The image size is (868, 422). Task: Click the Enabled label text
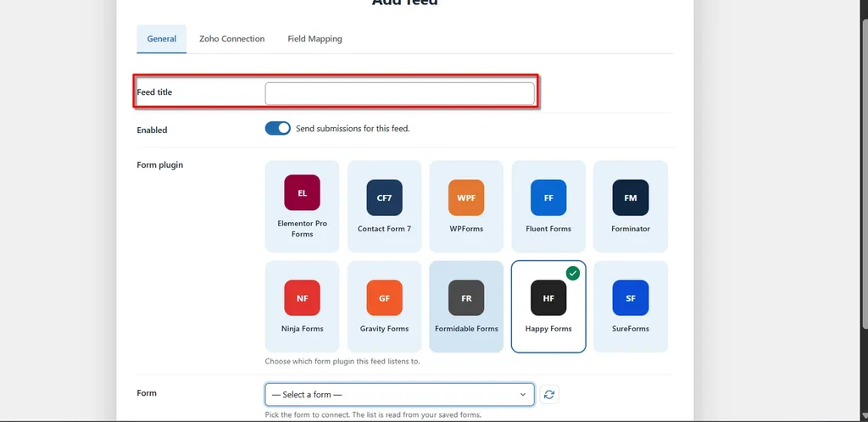pos(152,130)
